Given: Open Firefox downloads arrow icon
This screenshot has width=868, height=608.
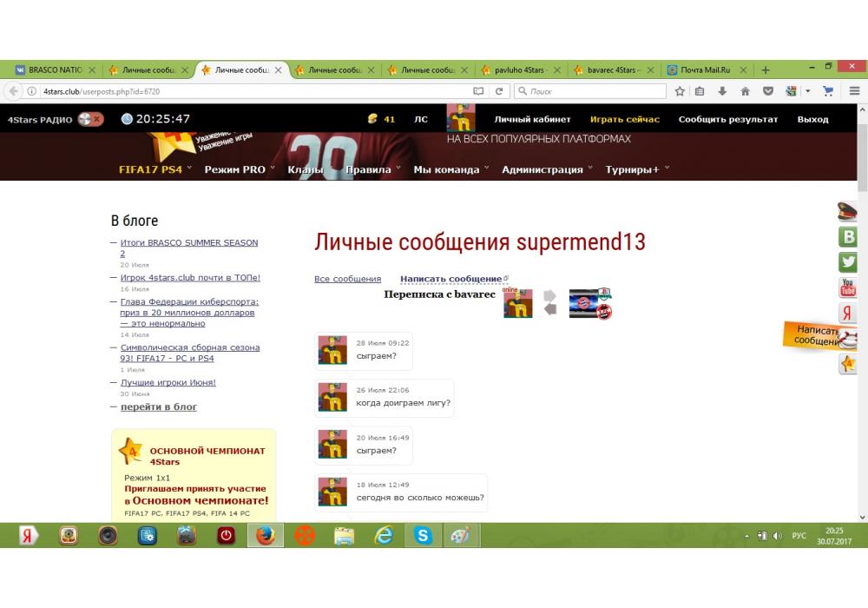Looking at the screenshot, I should click(x=722, y=91).
